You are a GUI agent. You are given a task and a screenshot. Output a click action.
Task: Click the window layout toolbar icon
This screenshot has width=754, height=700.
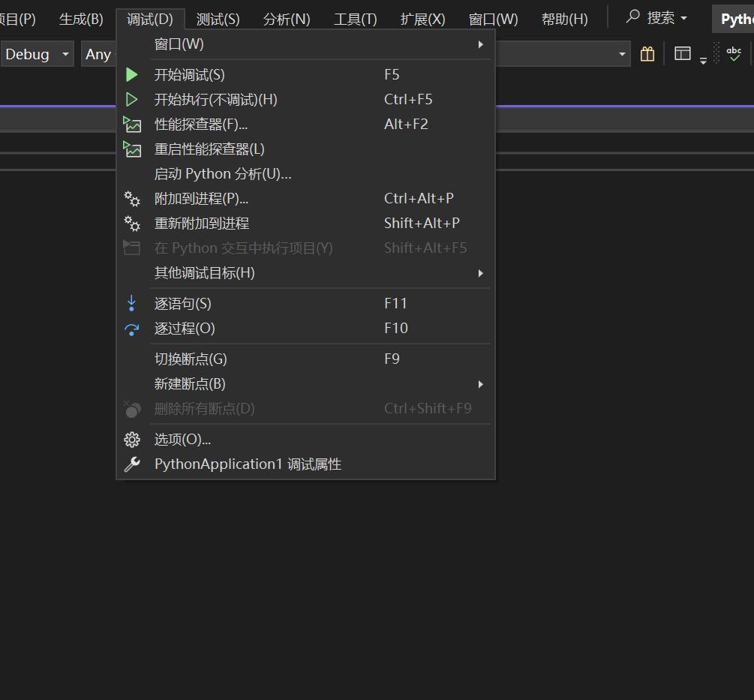(x=683, y=53)
